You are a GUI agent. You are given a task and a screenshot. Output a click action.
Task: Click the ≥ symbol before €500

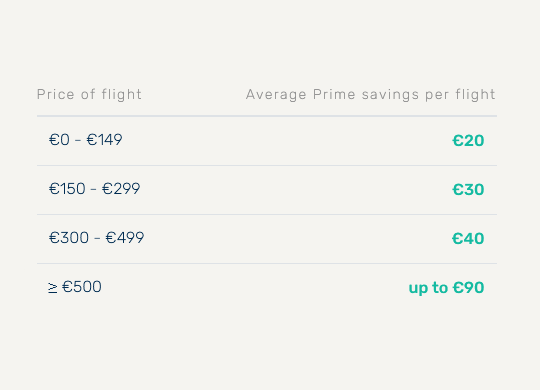coord(52,288)
